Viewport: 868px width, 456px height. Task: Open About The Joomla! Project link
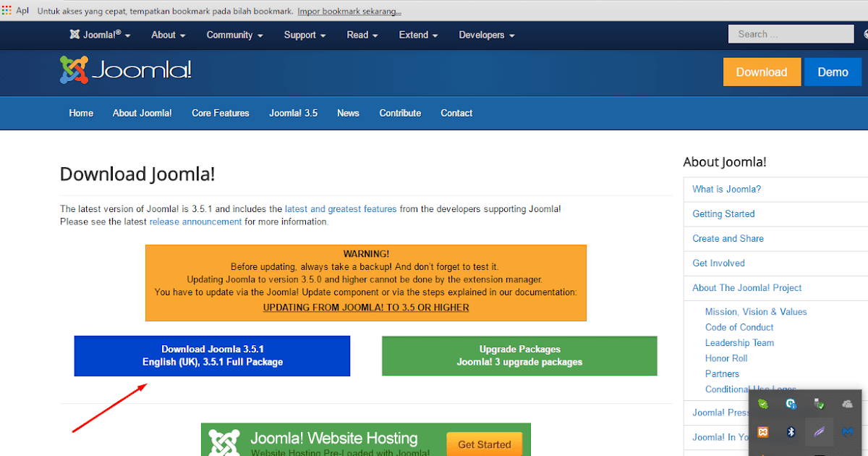point(747,287)
